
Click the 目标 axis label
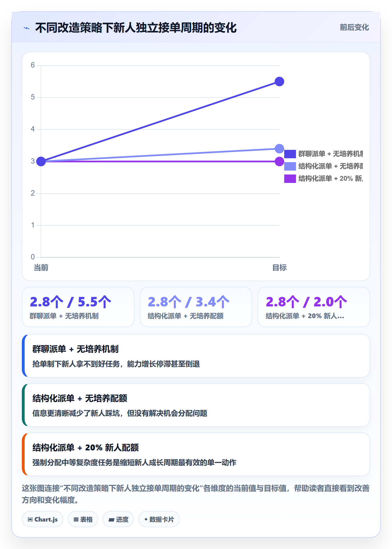tap(279, 268)
